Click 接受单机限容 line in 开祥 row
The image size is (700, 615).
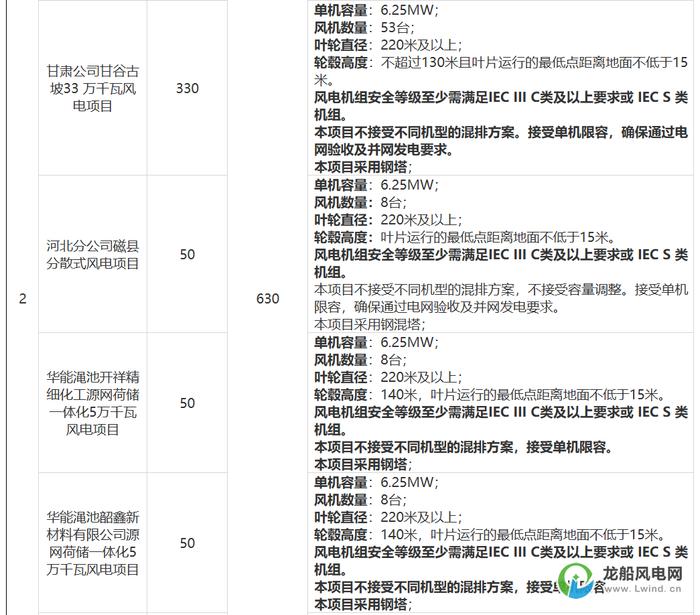coord(463,447)
